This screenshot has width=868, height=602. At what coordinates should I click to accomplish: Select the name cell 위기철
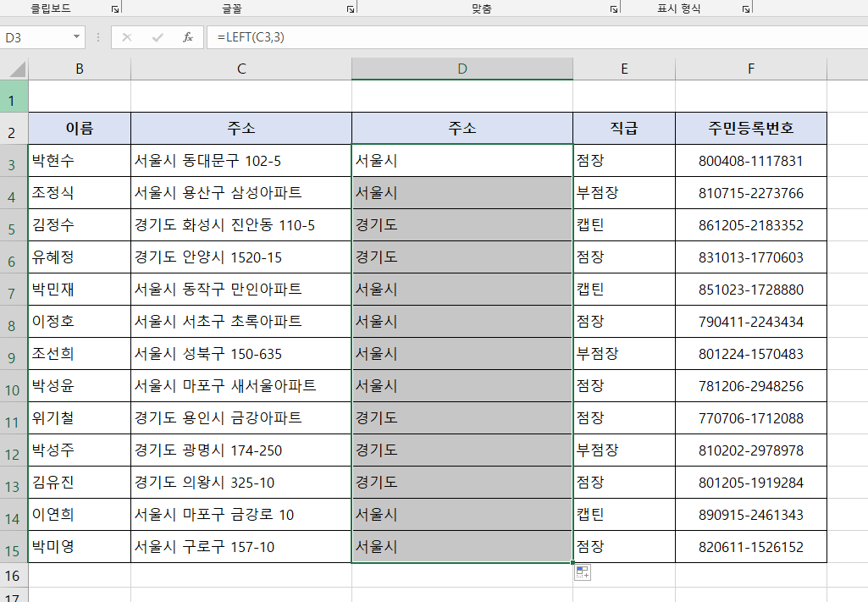[80, 418]
